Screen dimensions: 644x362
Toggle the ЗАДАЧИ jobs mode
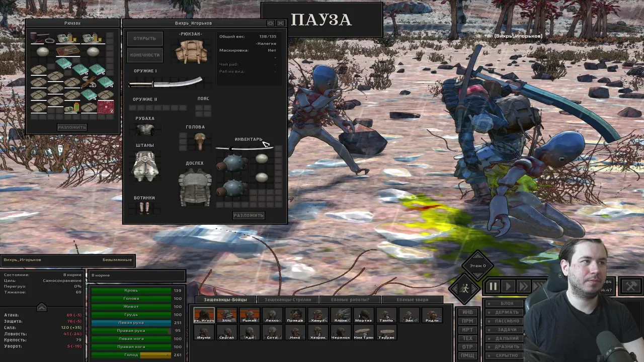point(503,329)
